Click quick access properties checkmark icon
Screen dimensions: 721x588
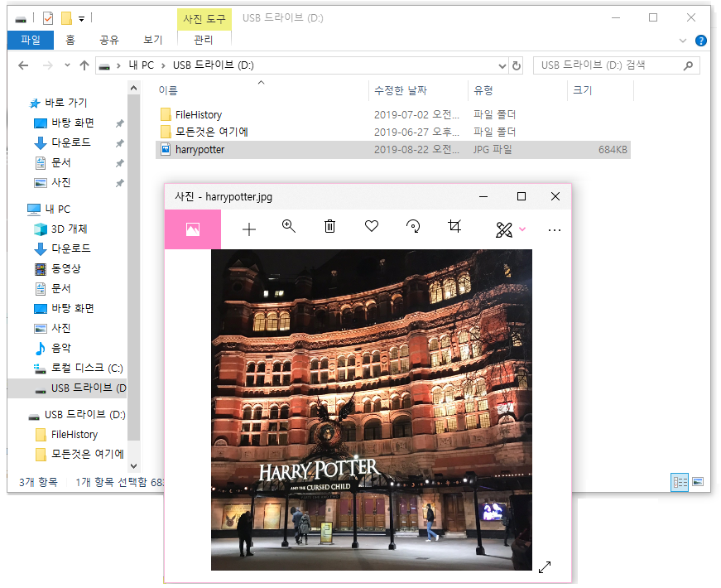click(x=48, y=18)
